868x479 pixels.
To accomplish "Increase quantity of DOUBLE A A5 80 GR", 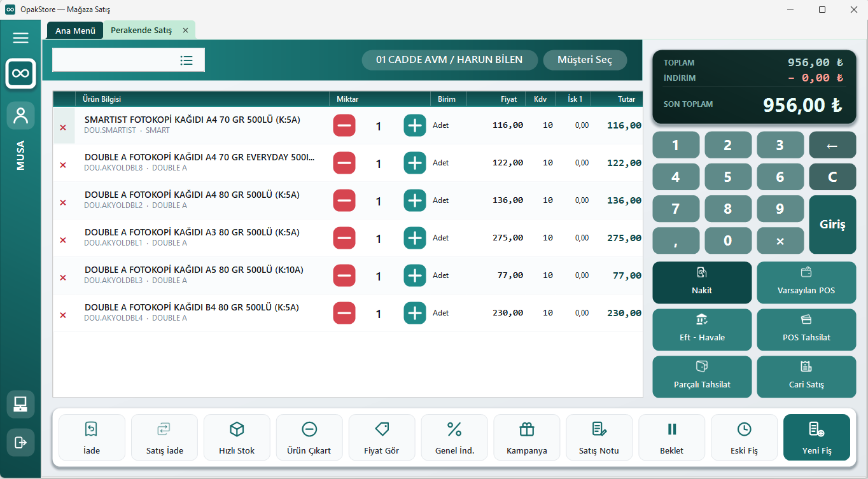I will pos(415,275).
